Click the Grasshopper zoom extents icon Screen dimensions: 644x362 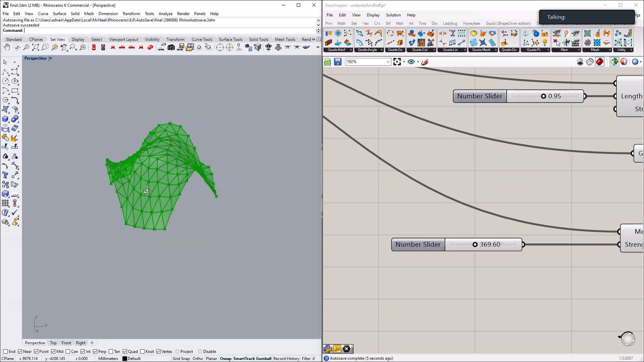click(397, 62)
